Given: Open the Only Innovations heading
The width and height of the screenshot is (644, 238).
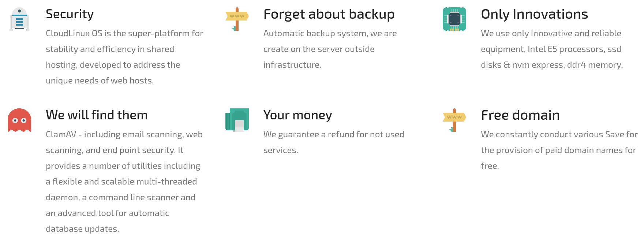Looking at the screenshot, I should (x=534, y=14).
